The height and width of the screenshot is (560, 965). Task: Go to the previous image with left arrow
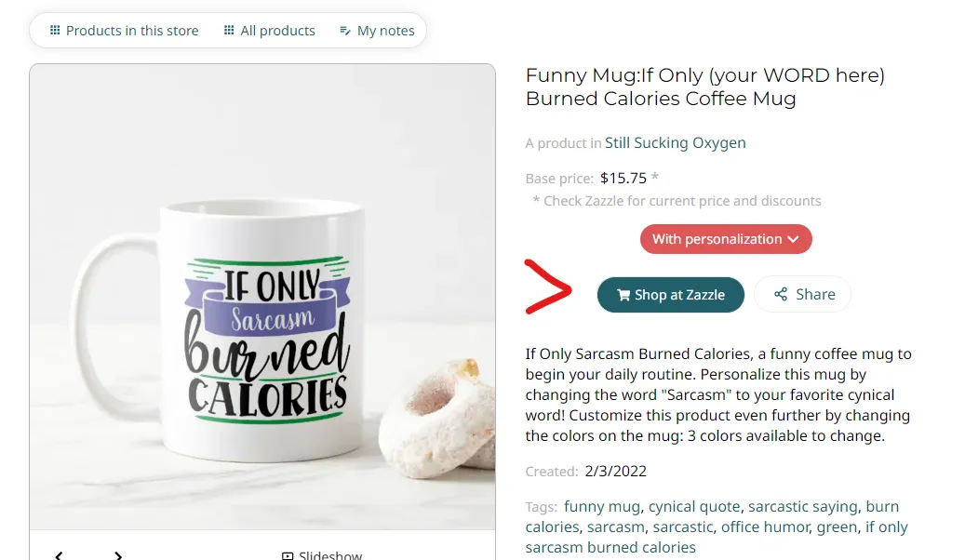click(x=59, y=555)
